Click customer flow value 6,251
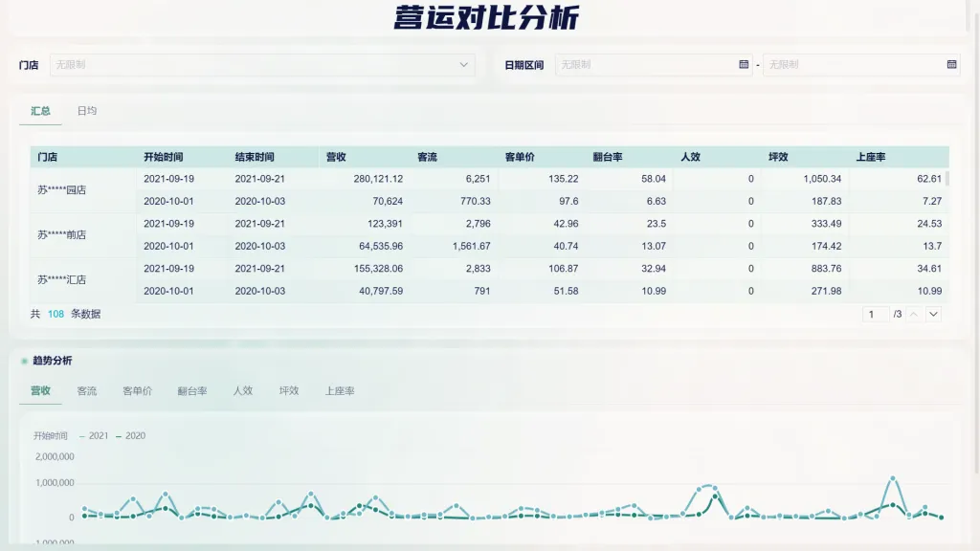This screenshot has height=551, width=980. point(479,179)
